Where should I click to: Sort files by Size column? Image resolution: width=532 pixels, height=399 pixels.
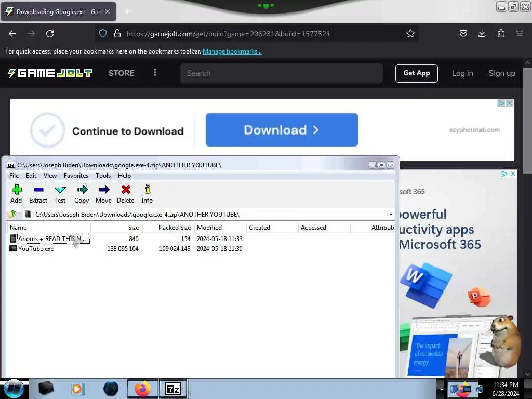[x=117, y=228]
